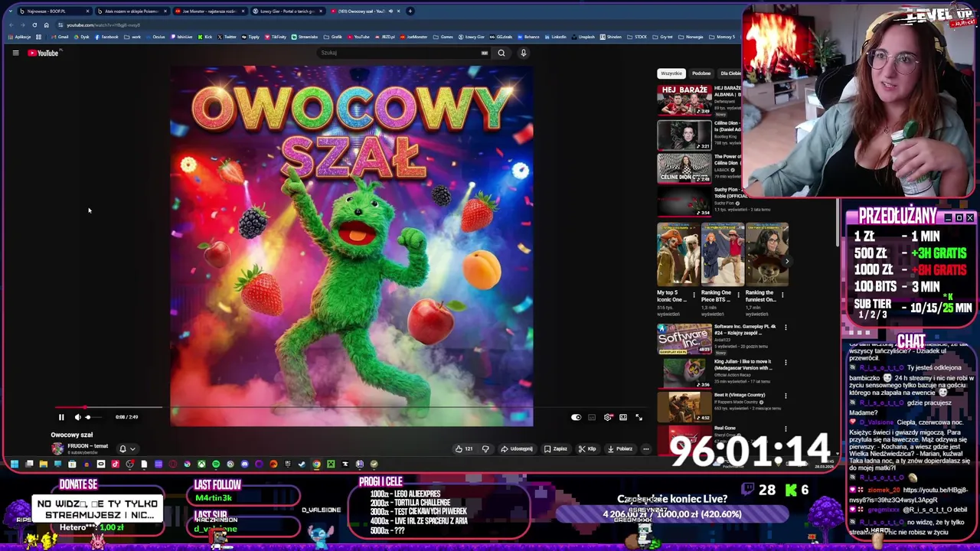Screen dimensions: 980x551
Task: Open the Games bookmarks folder
Action: pyautogui.click(x=445, y=37)
